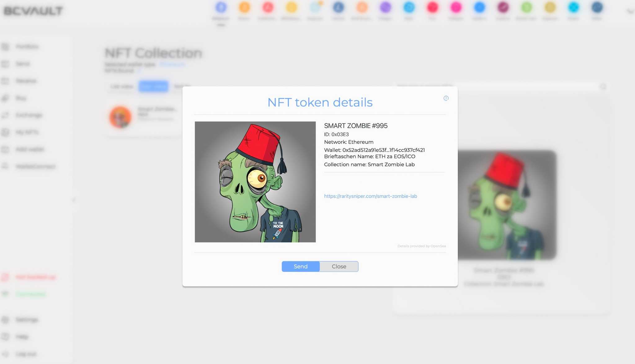Click the info icon in NFT token details dialog
The image size is (635, 364).
point(446,98)
